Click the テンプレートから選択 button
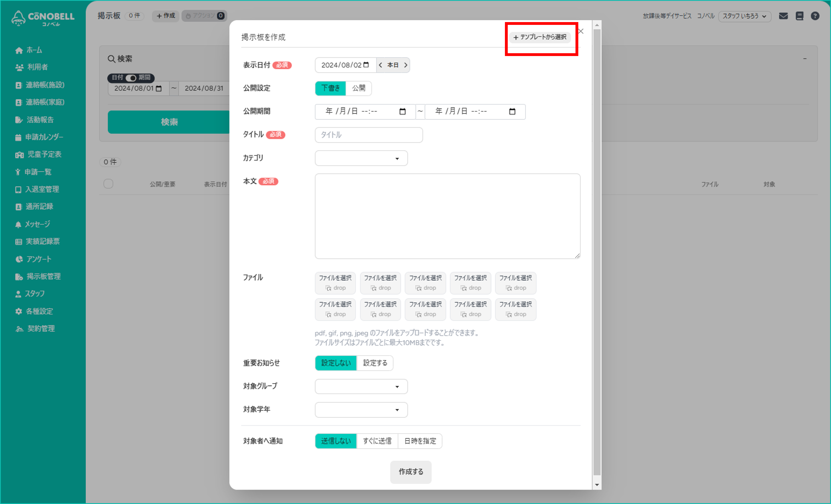Viewport: 831px width, 504px height. coord(540,37)
